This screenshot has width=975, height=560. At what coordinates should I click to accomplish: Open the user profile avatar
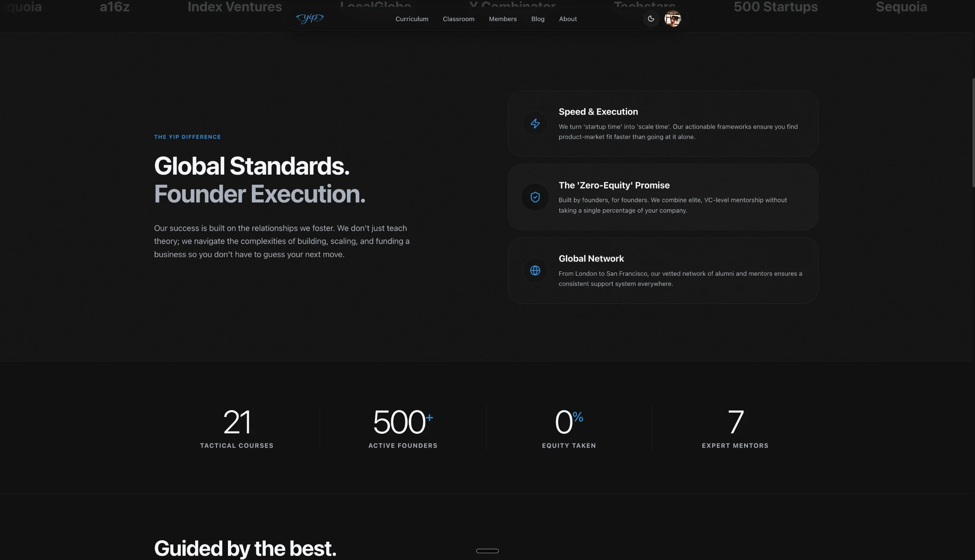673,19
